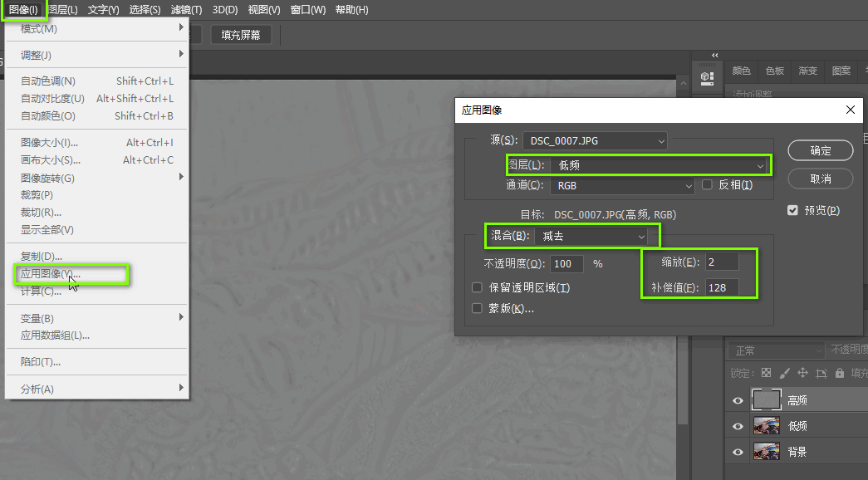Choose 应用图像(Y)... menu item

coord(97,274)
